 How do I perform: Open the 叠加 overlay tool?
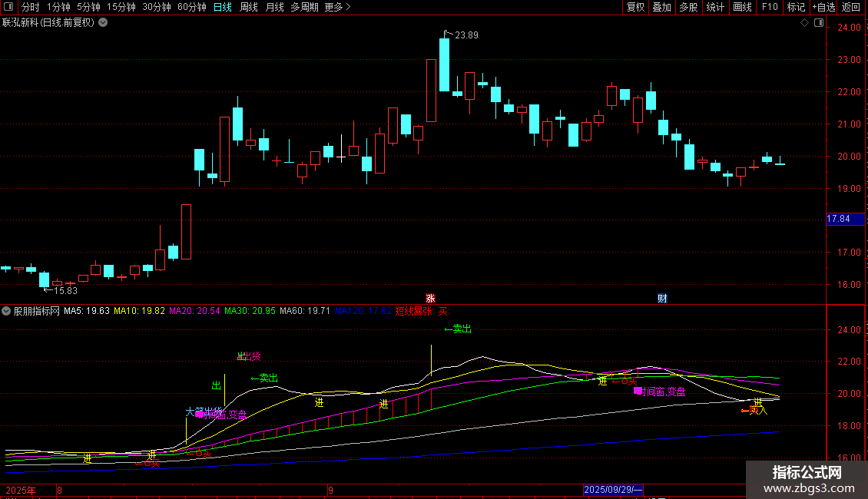pos(661,7)
